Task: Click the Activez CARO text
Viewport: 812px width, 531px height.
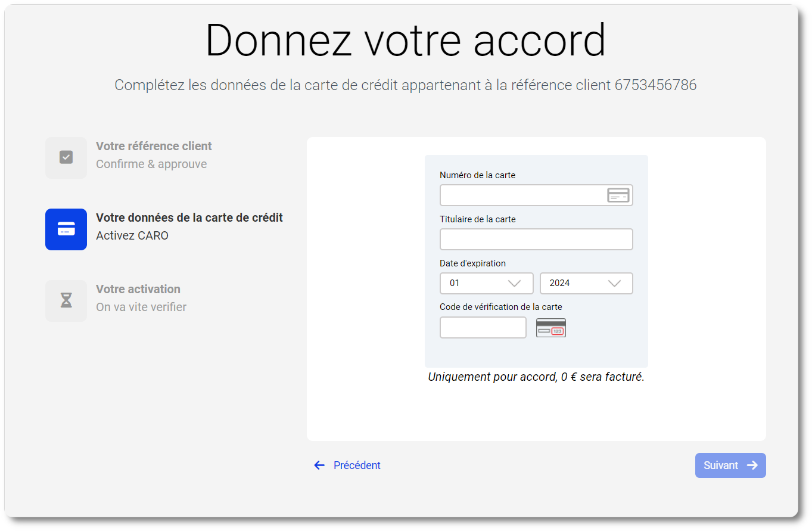Action: pyautogui.click(x=132, y=235)
